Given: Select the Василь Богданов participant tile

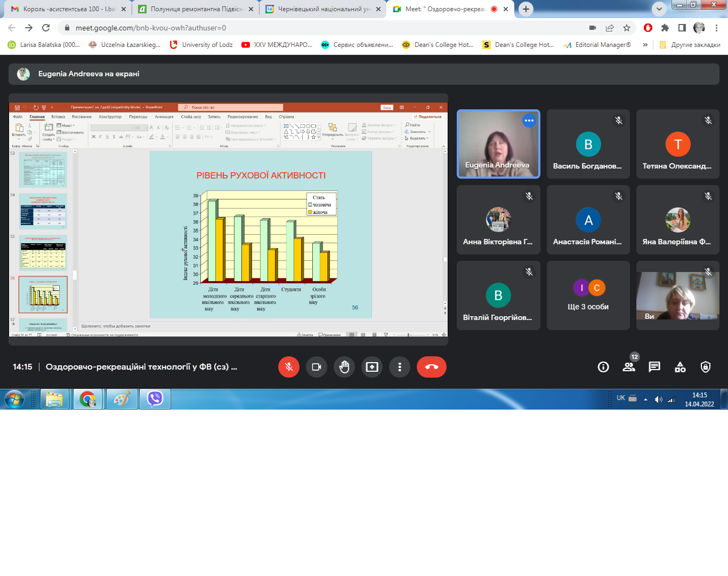Looking at the screenshot, I should coord(588,144).
